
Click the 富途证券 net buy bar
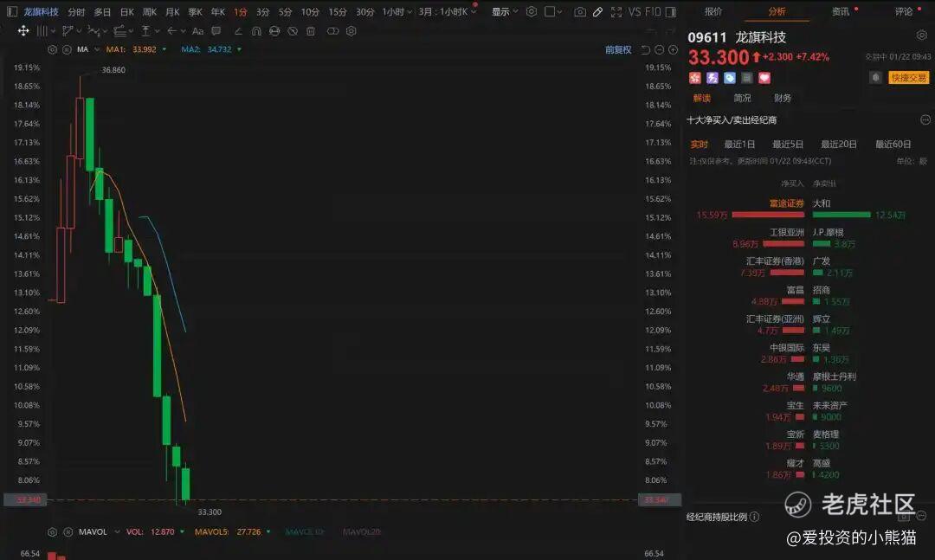coord(768,215)
